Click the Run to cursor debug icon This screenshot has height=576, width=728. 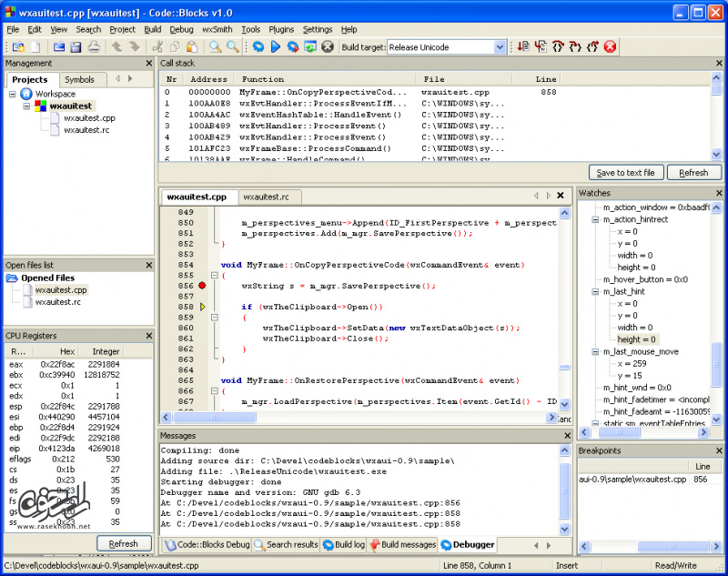pos(541,47)
